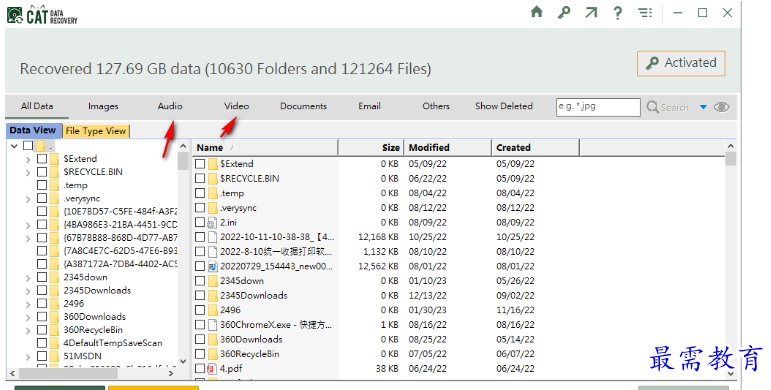This screenshot has height=390, width=771.
Task: Switch to the Documents tab
Action: tap(303, 106)
